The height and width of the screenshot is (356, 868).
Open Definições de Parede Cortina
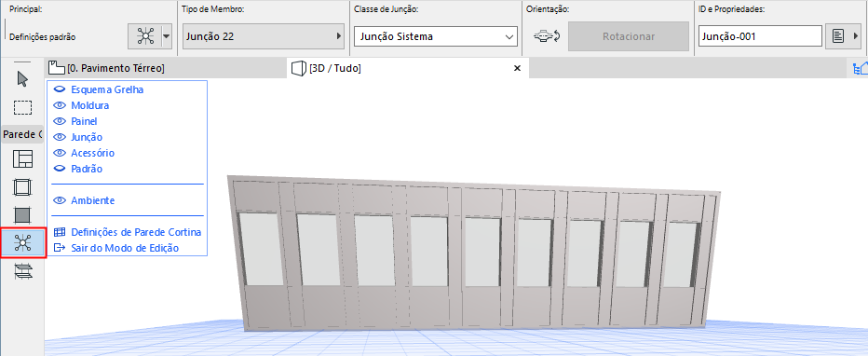(x=128, y=232)
